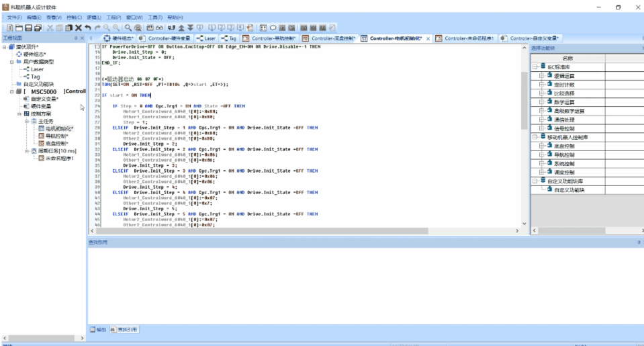Click the tab strip left scroll arrow
This screenshot has width=644, height=346.
click(x=91, y=38)
